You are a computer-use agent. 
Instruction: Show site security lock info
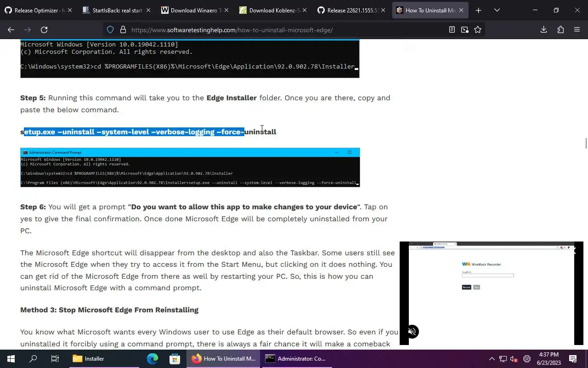[123, 29]
